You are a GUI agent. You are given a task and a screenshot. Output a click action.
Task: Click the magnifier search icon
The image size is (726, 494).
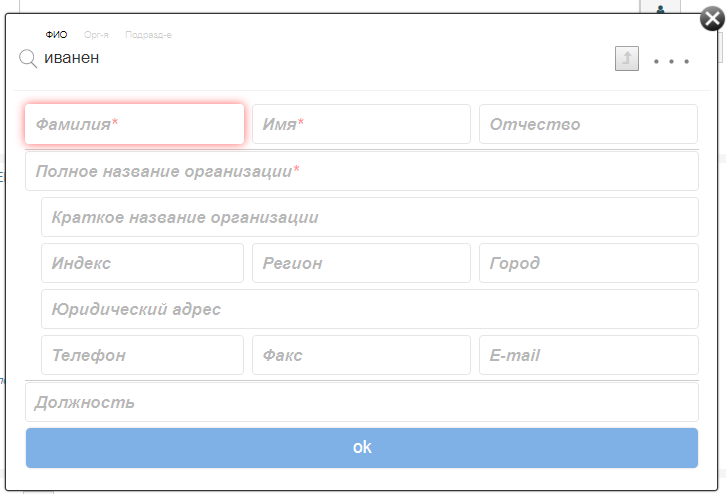click(28, 59)
